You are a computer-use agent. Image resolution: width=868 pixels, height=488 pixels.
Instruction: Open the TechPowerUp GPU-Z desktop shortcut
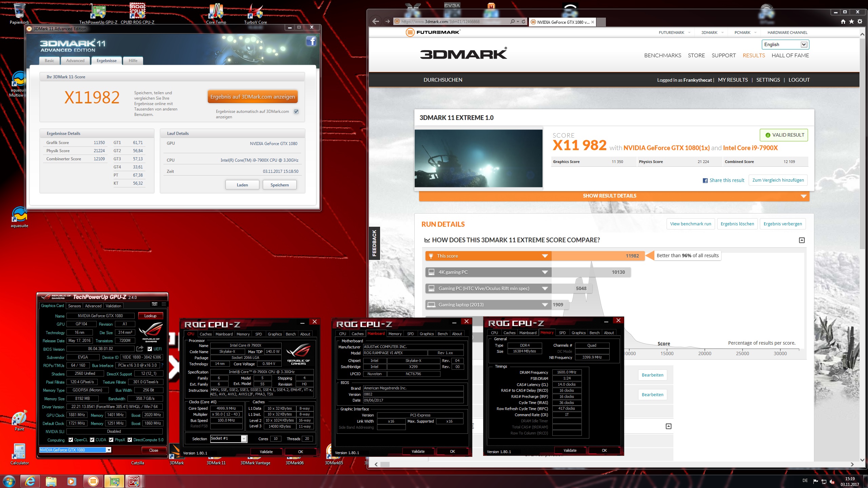coord(98,13)
